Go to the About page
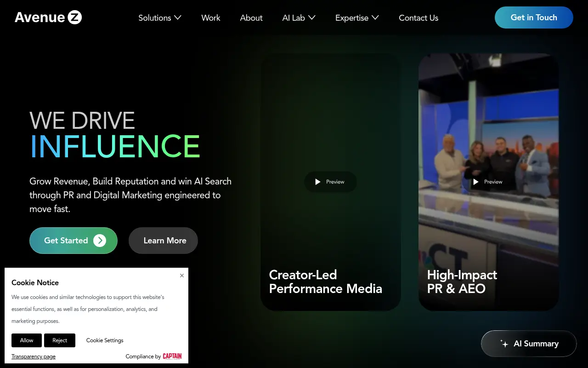The height and width of the screenshot is (368, 588). pyautogui.click(x=251, y=18)
